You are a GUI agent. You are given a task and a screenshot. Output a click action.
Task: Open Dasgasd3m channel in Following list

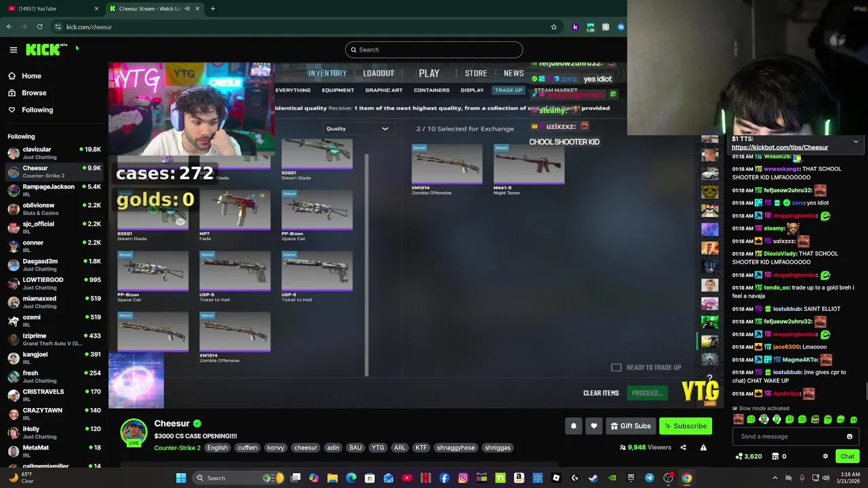53,265
